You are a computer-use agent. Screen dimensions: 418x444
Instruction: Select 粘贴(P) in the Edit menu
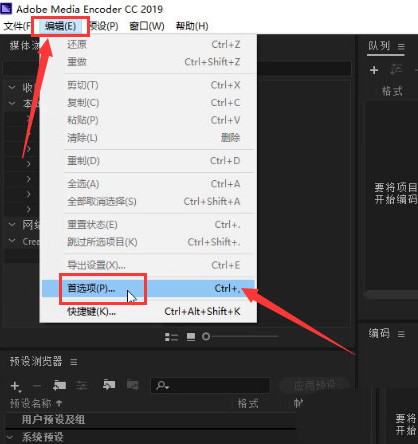(x=148, y=120)
